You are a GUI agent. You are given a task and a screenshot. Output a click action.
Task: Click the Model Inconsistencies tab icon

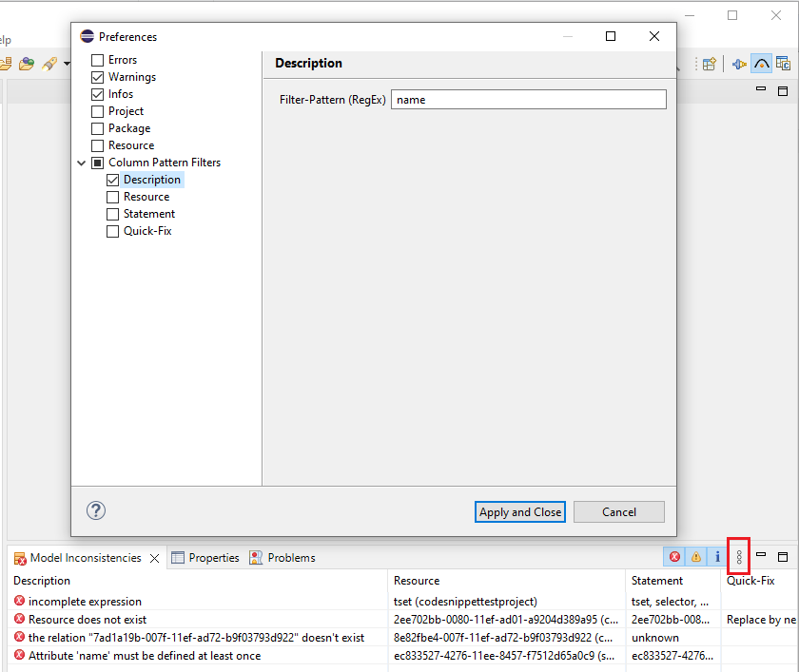(x=20, y=559)
